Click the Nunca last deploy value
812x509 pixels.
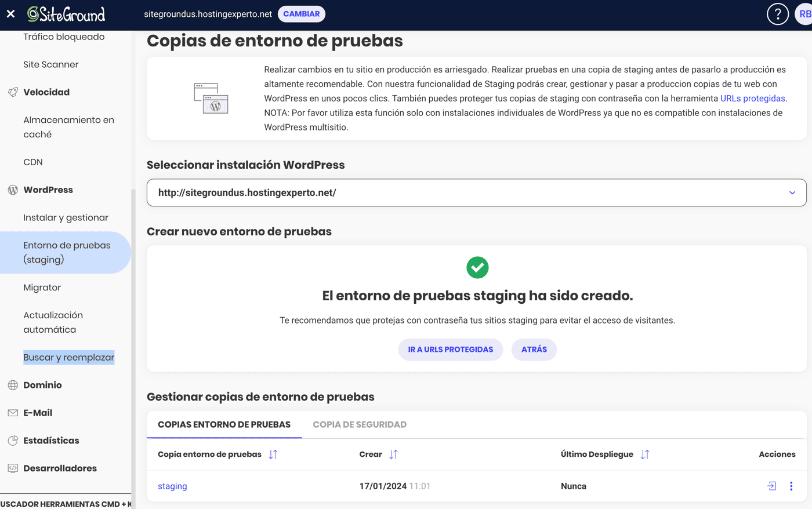tap(573, 486)
